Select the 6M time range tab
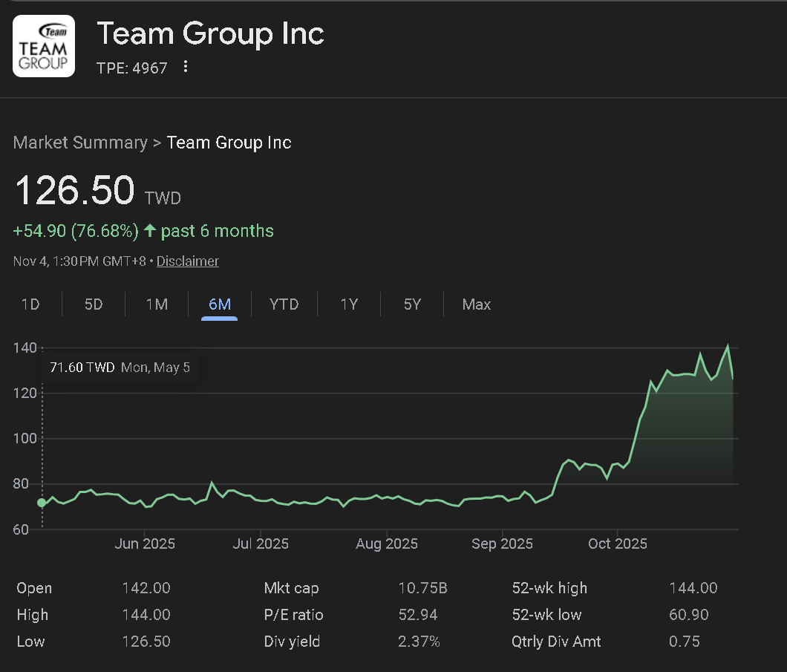 tap(219, 304)
